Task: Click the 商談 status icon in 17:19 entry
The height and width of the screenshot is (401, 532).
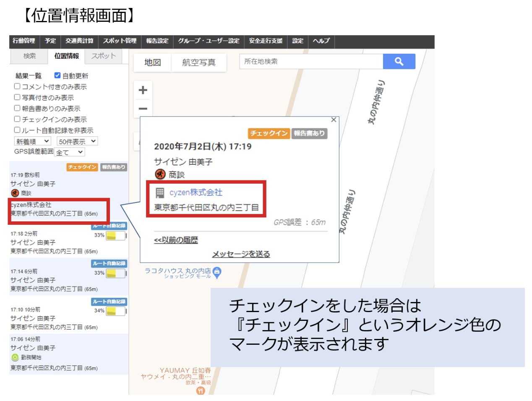Action: pyautogui.click(x=15, y=193)
